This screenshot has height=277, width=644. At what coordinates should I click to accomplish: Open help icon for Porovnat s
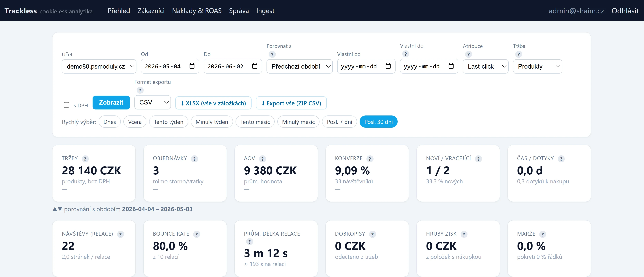(x=272, y=54)
